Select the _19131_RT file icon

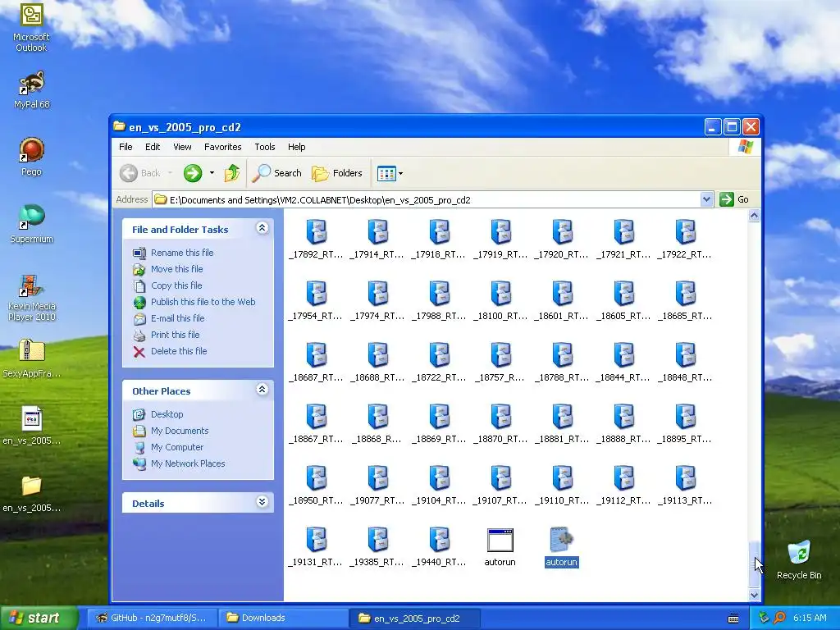pyautogui.click(x=316, y=540)
